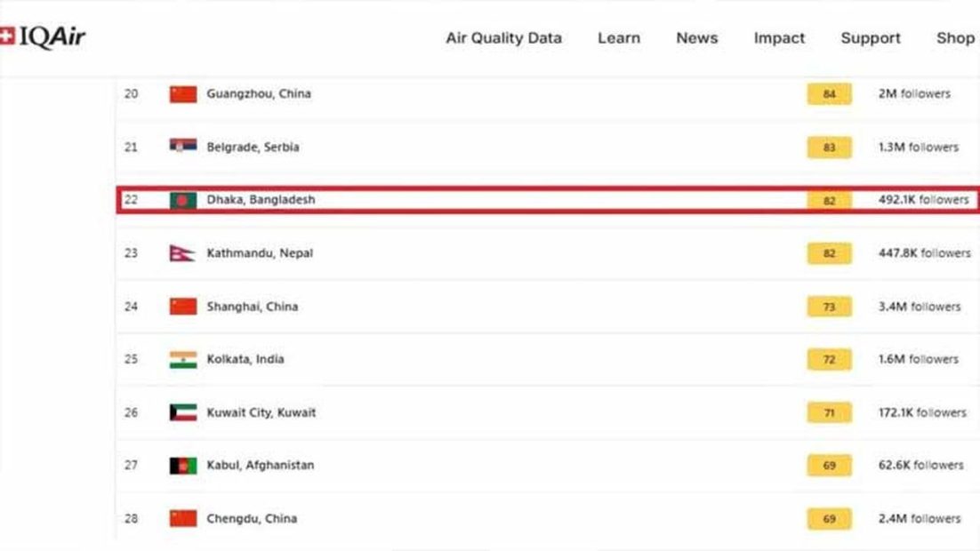Click the IQAir logo
This screenshot has height=551, width=980.
[43, 37]
